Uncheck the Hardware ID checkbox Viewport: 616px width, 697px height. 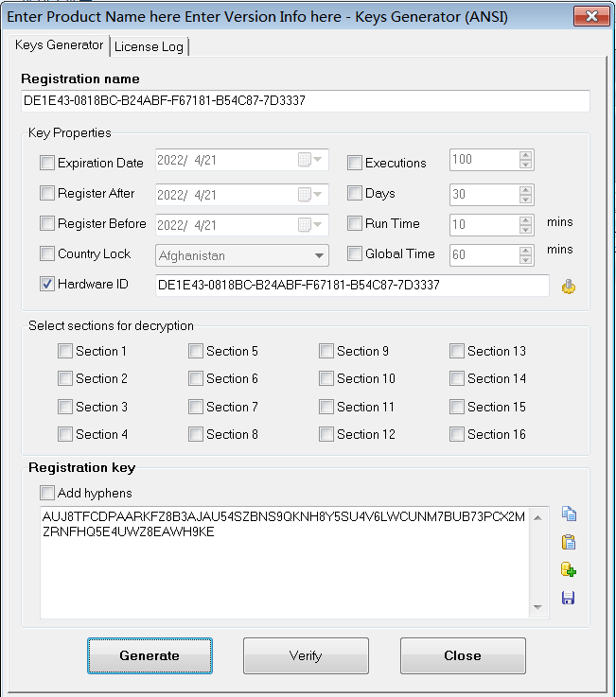tap(47, 284)
